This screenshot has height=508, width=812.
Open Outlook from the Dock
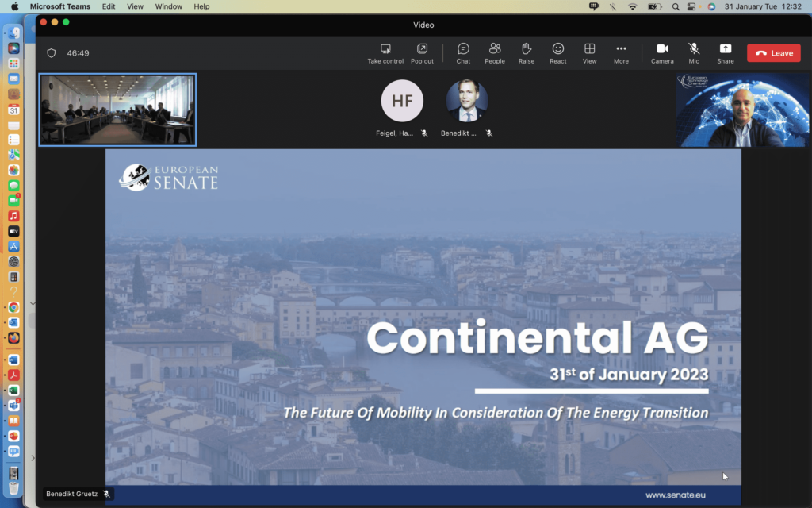[x=14, y=322]
